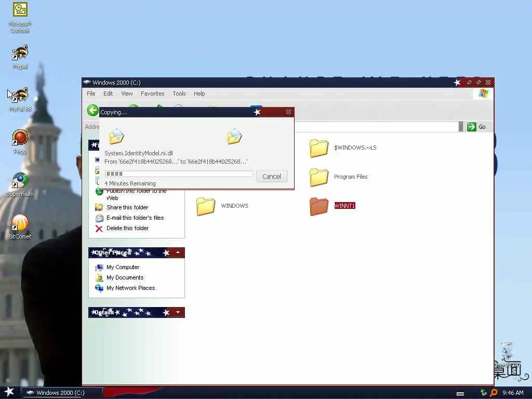Screen dimensions: 532x399
Task: Click the Publish to Web globe icon
Action: [x=99, y=192]
